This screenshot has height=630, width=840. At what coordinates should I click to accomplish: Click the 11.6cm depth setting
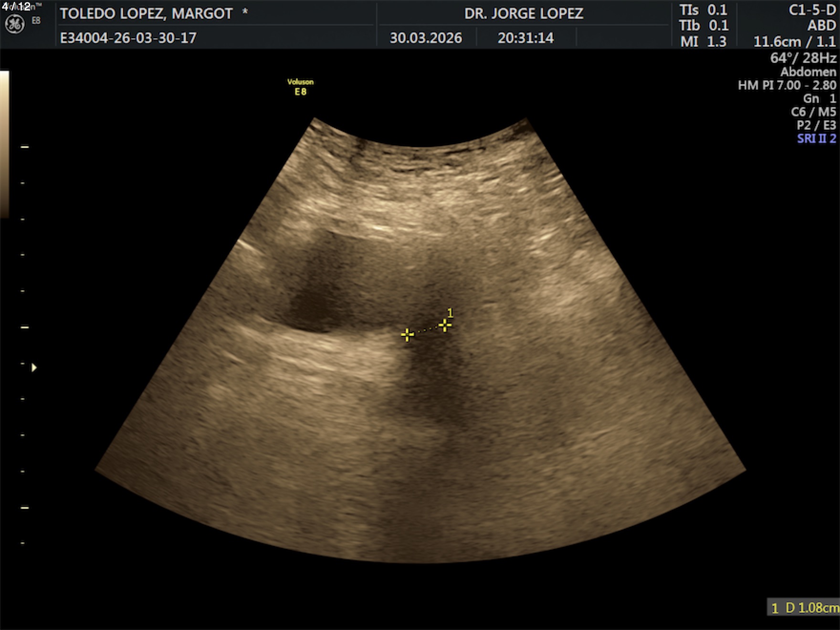(777, 42)
